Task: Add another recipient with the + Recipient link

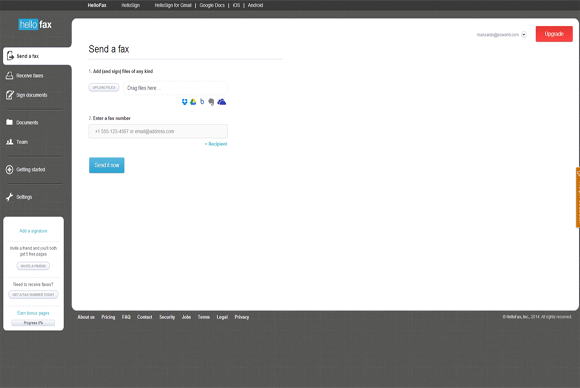Action: (216, 144)
